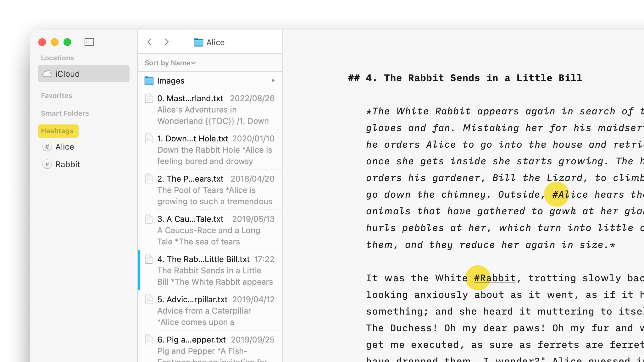
Task: Toggle the sidebar visibility icon
Action: coord(90,42)
